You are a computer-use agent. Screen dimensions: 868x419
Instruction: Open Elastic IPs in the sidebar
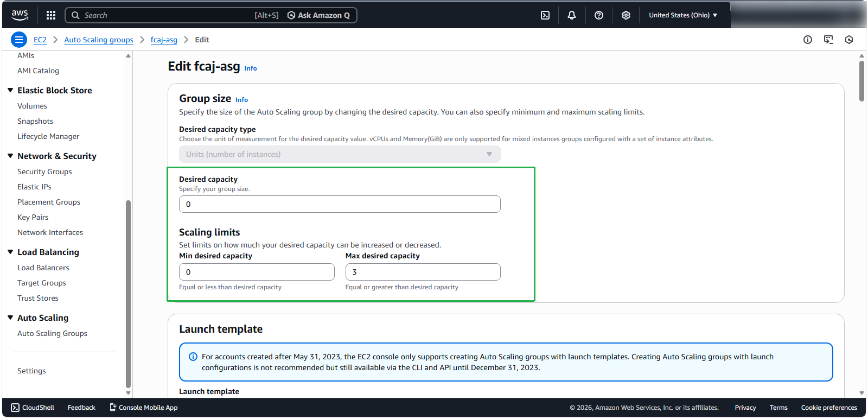click(x=34, y=187)
